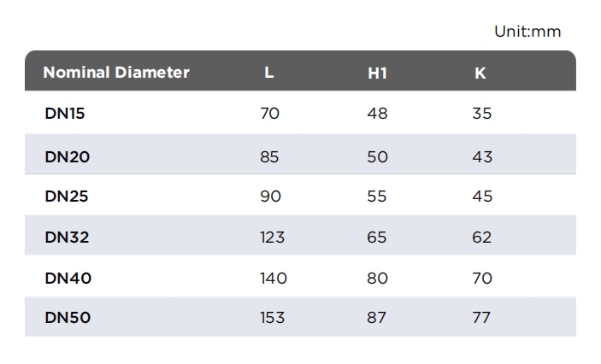Click the Unit:mm label

[527, 32]
